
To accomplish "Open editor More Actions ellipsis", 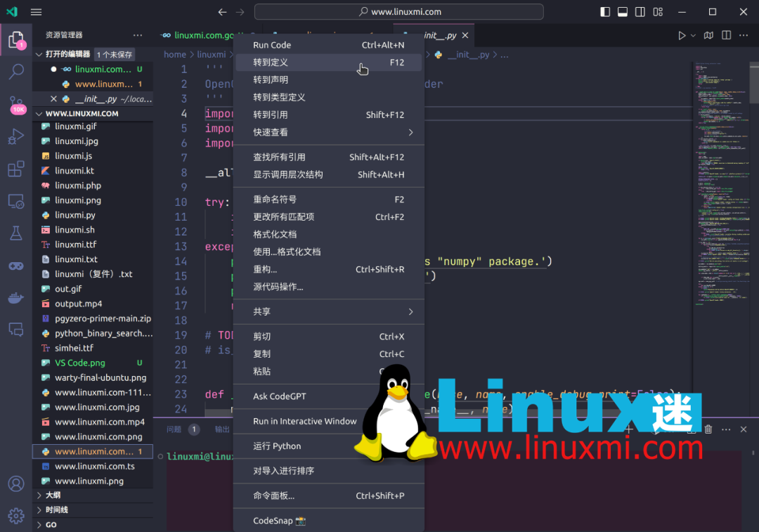I will pyautogui.click(x=744, y=35).
